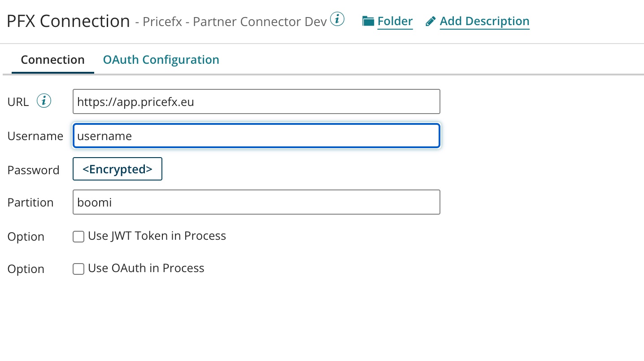The image size is (644, 361).
Task: Enable the Use JWT Token checkbox
Action: pos(78,237)
